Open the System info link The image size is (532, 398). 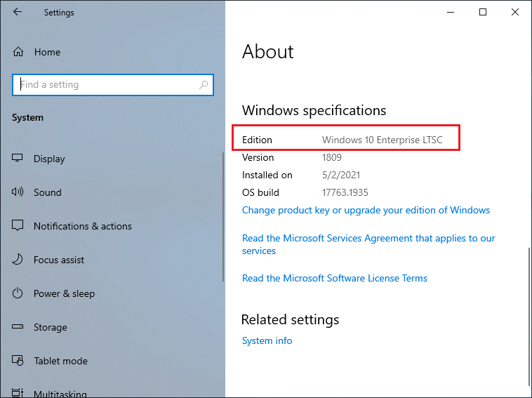pos(267,340)
